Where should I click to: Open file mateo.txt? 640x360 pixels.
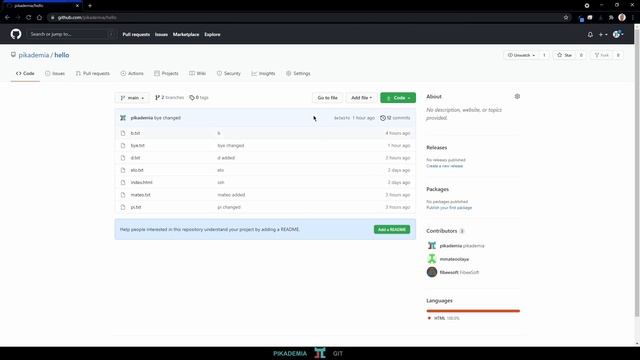tap(140, 195)
